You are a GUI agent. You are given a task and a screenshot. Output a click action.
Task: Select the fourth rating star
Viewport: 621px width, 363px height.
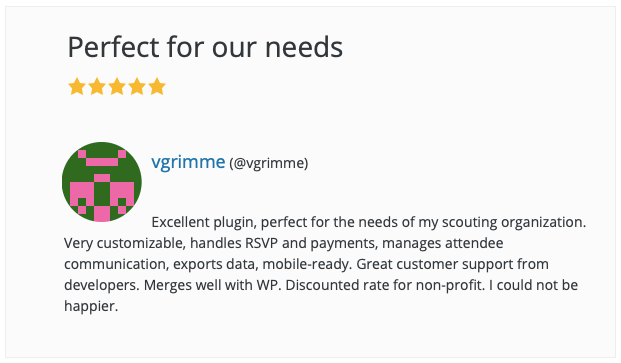[137, 86]
